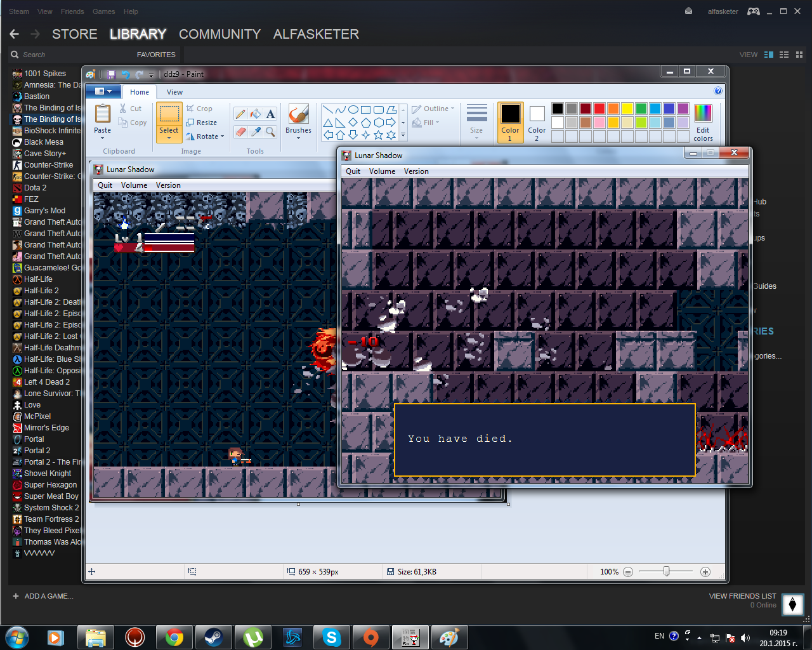The height and width of the screenshot is (650, 812).
Task: Pick the Eraser tool in Paint
Action: point(240,131)
